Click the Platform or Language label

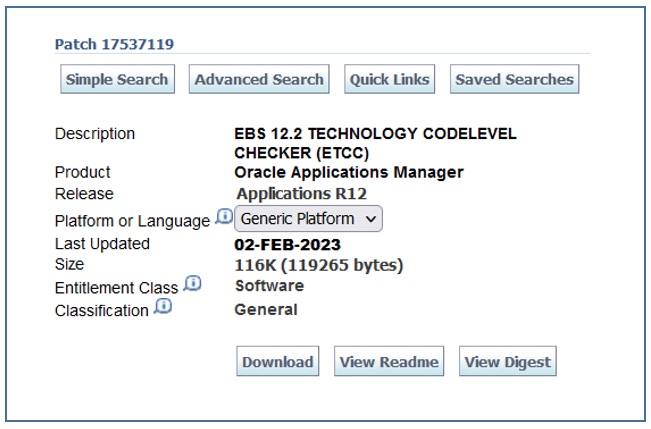(x=132, y=220)
